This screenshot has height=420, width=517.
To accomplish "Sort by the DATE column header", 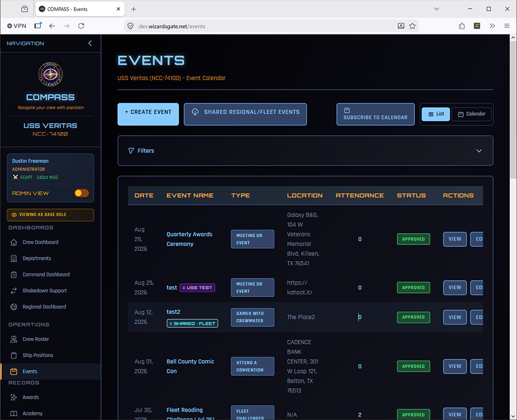I will tap(144, 195).
